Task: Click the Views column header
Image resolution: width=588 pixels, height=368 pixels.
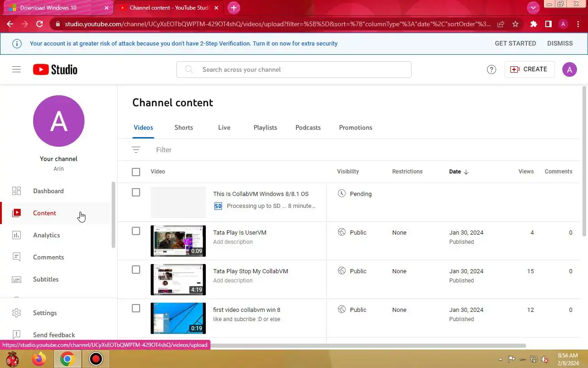Action: [526, 172]
